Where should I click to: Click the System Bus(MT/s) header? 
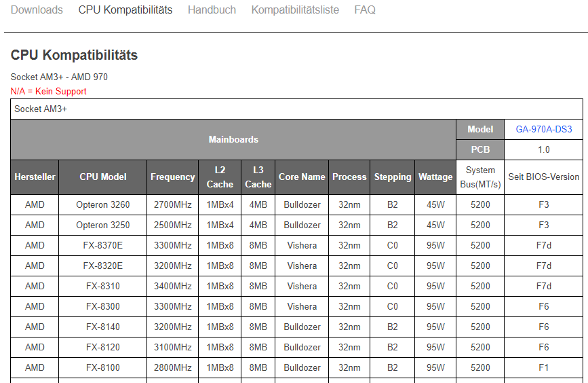click(x=480, y=177)
